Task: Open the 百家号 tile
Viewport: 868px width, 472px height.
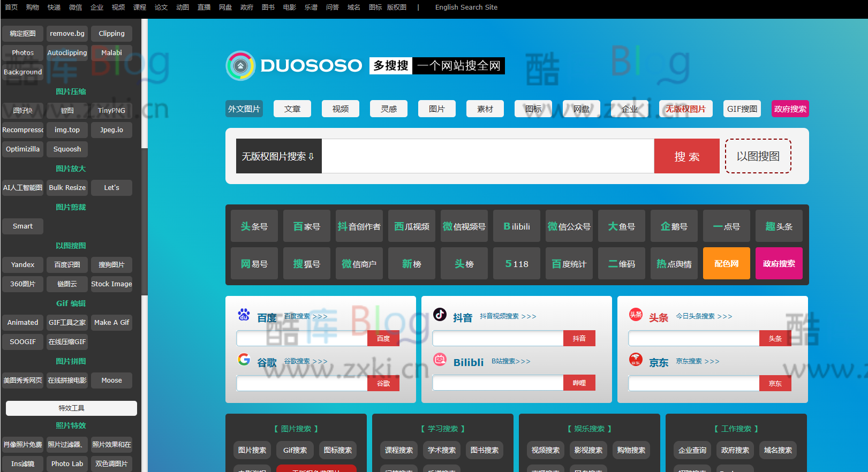Action: click(x=307, y=226)
